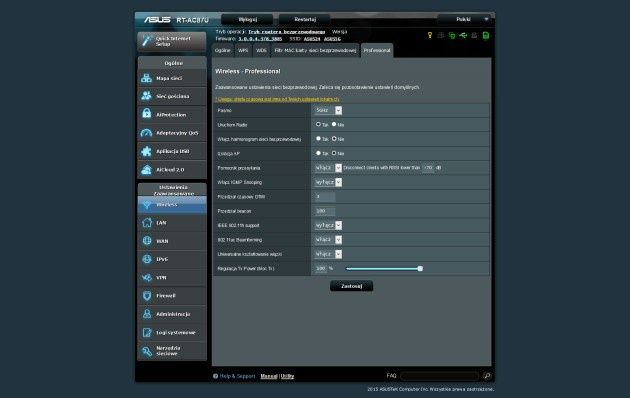Click the green USB status icon

pyautogui.click(x=463, y=35)
